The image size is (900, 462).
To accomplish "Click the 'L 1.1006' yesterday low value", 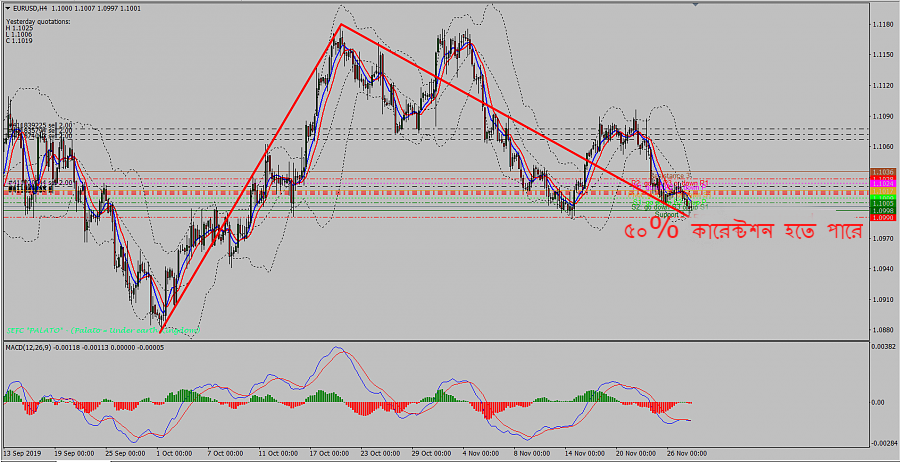I will pyautogui.click(x=20, y=34).
